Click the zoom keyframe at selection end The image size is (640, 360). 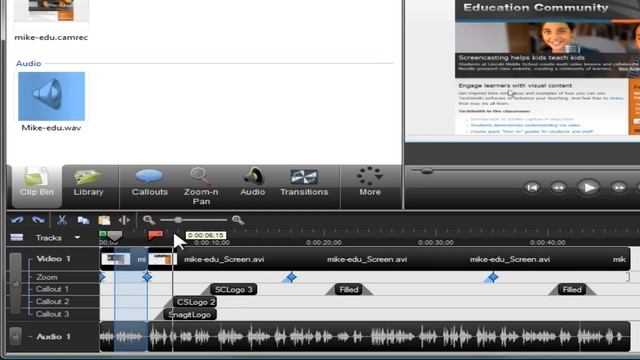[x=147, y=277]
